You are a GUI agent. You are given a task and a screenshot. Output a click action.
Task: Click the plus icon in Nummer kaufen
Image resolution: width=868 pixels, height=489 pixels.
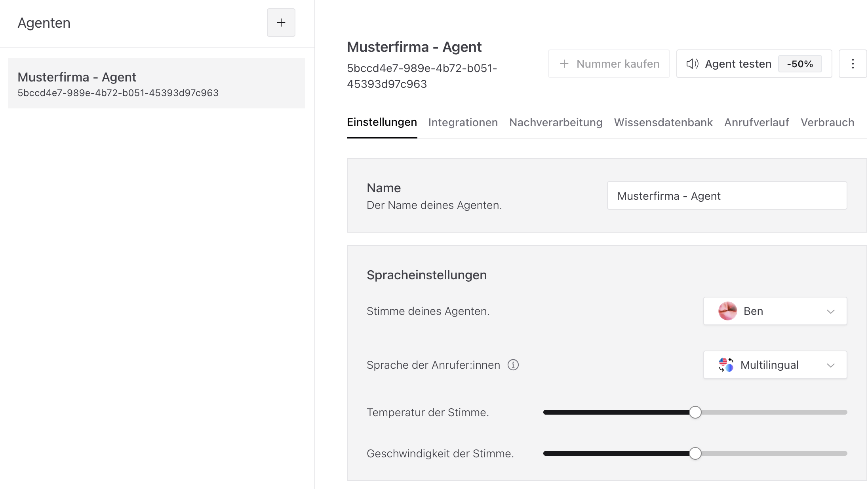pos(564,64)
